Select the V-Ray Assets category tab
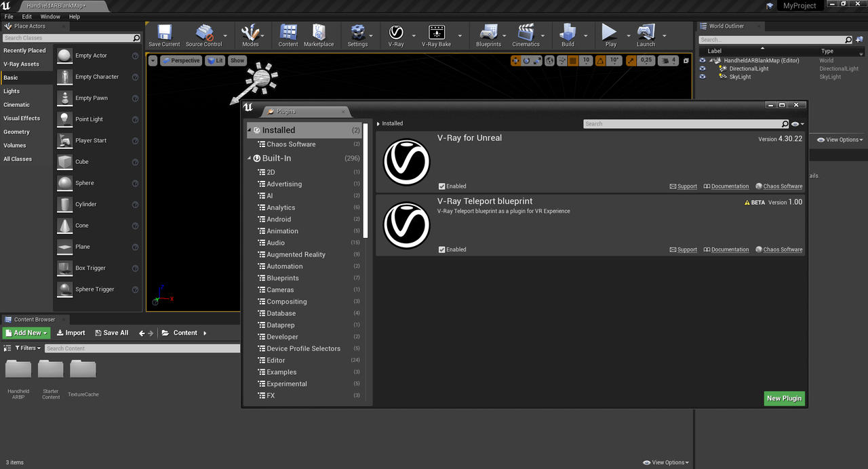The image size is (868, 469). [x=26, y=64]
